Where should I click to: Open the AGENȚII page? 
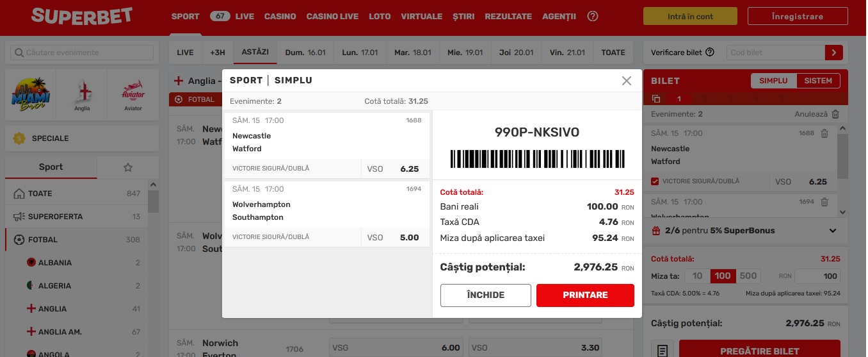(559, 16)
